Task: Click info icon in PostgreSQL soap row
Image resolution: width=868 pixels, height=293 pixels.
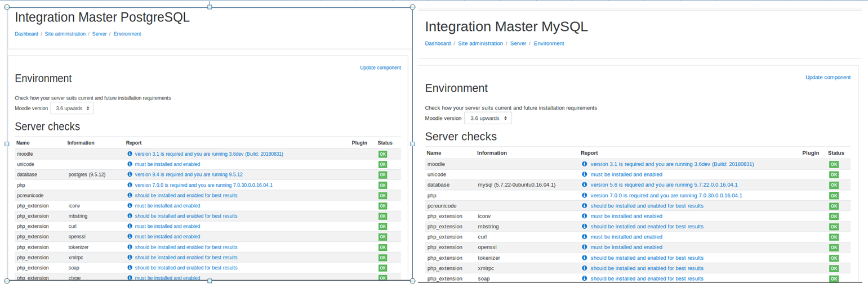Action: [130, 268]
